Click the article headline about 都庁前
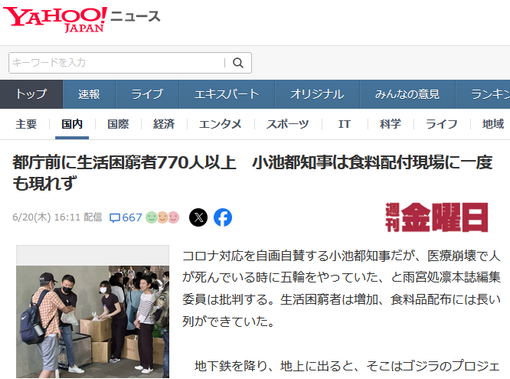 [x=252, y=173]
